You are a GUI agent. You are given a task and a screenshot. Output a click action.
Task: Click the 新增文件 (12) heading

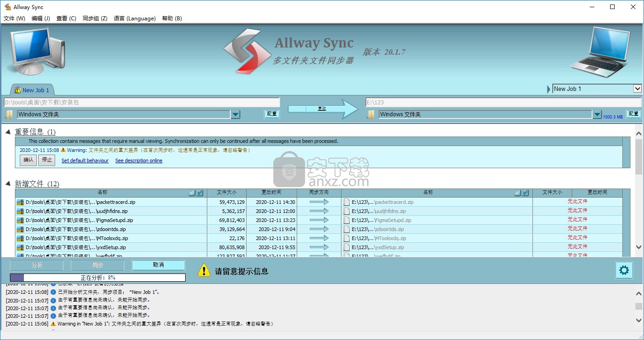click(37, 184)
